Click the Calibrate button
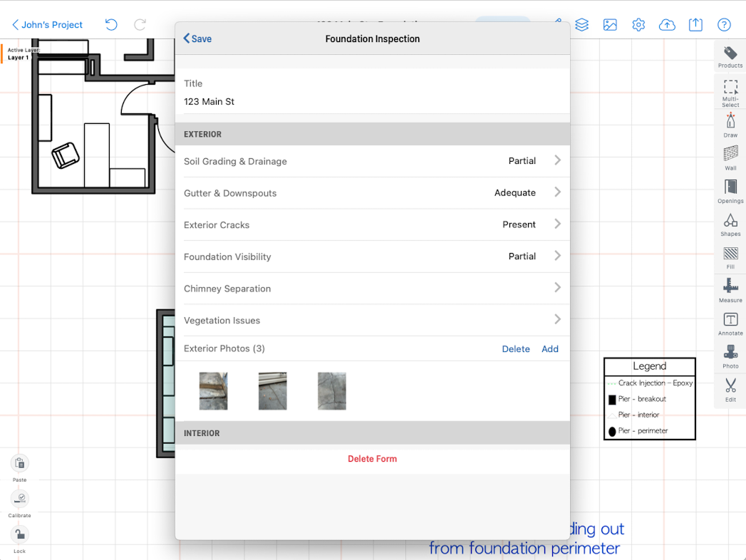746x560 pixels. (19, 504)
